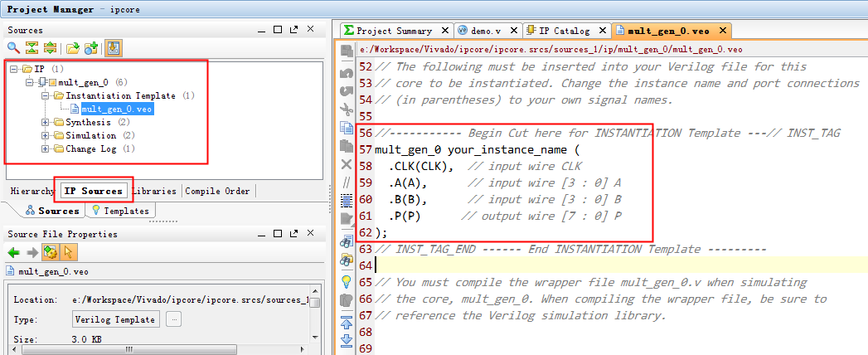Click the Undo icon in editor sidebar

(x=347, y=73)
